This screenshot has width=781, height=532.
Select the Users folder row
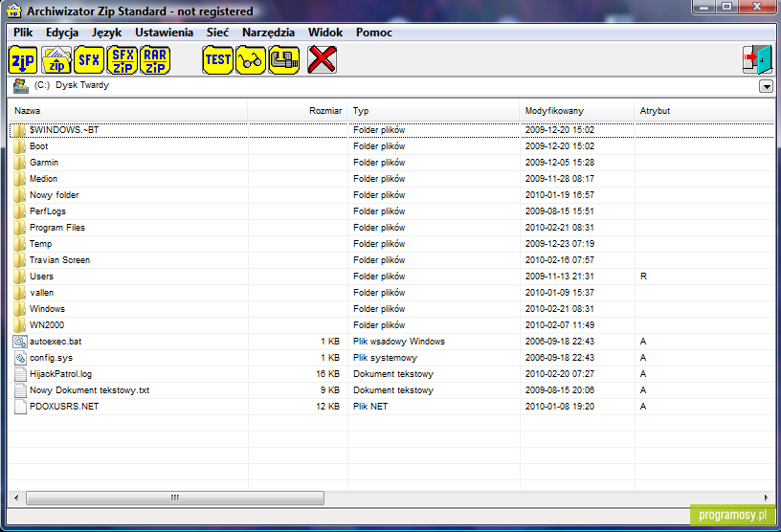tap(391, 277)
